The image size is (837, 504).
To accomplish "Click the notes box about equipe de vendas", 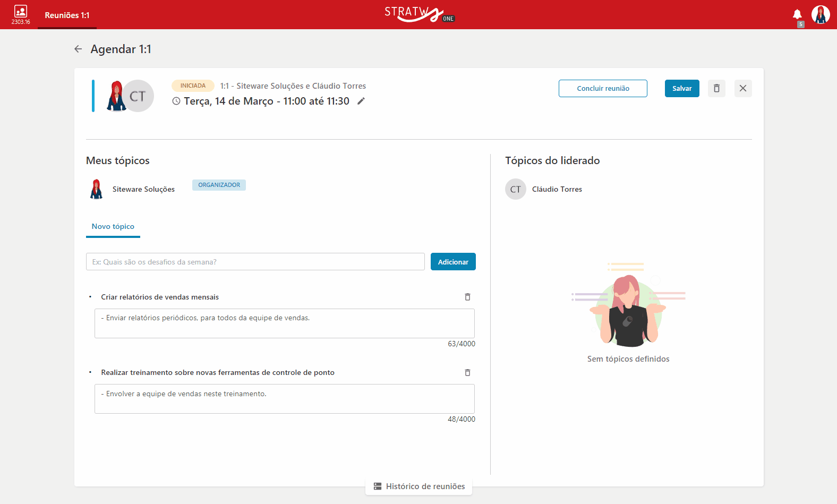I will 285,399.
